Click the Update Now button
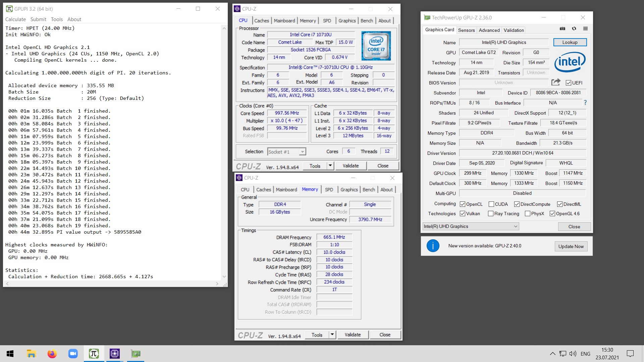 point(571,246)
